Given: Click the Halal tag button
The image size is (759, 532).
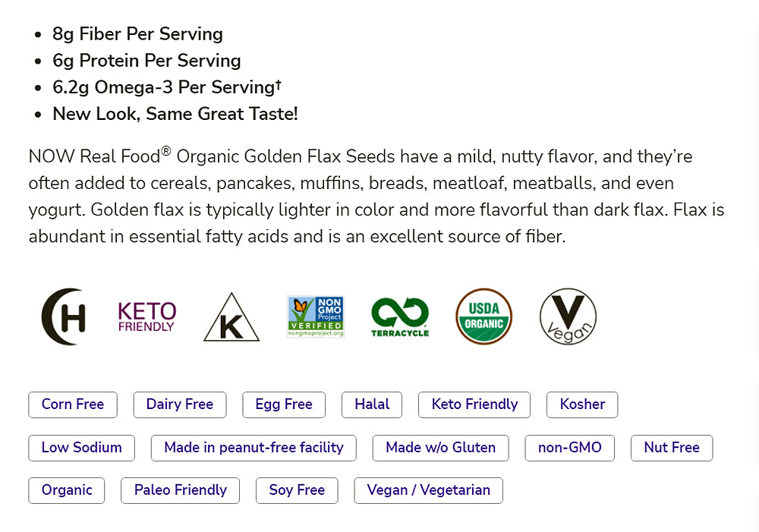Looking at the screenshot, I should coord(372,405).
